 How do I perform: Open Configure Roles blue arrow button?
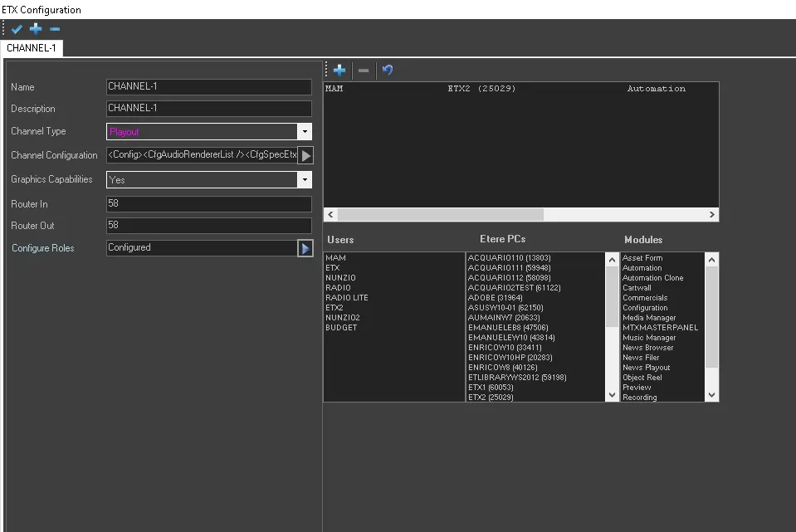[305, 248]
